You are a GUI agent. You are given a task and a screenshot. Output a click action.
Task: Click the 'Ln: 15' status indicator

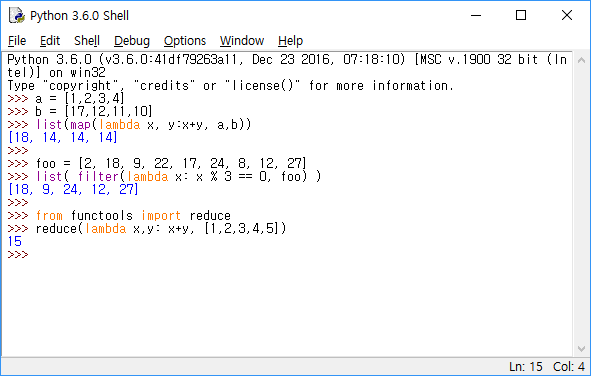(x=526, y=367)
